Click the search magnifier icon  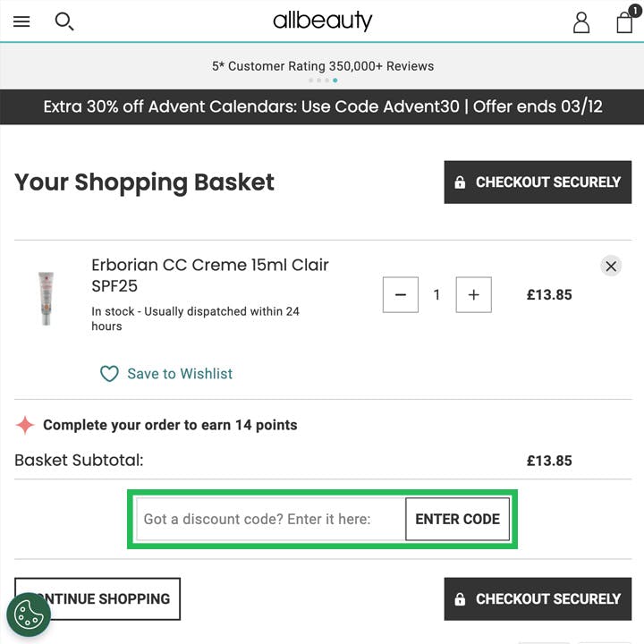click(x=64, y=21)
